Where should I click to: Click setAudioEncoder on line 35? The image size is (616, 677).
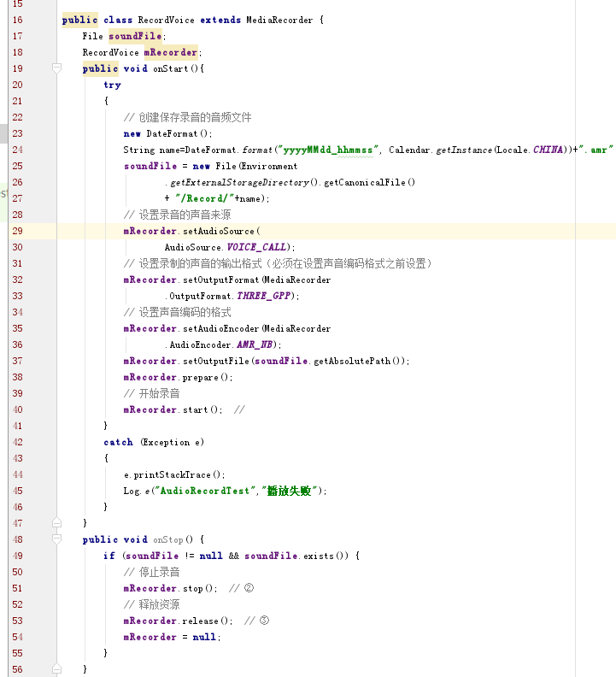pyautogui.click(x=221, y=328)
